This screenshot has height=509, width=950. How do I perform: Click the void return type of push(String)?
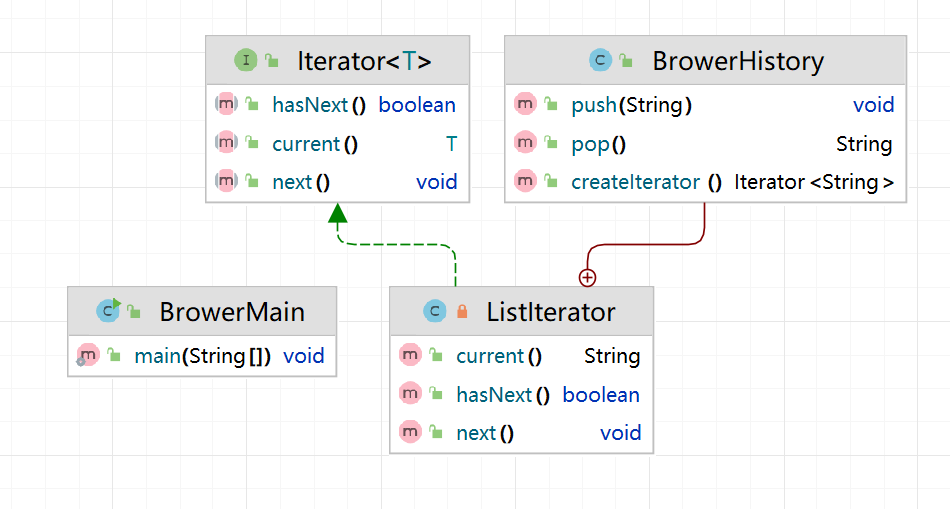coord(873,105)
